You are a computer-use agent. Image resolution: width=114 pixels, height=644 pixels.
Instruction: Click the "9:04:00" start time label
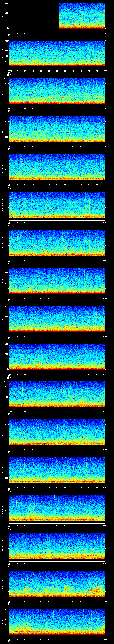[9, 33]
